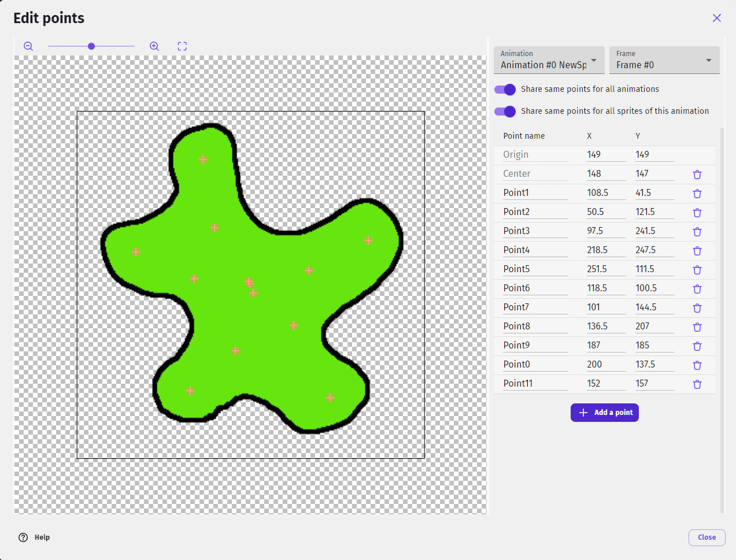Viewport: 736px width, 560px height.
Task: Delete the Center point trash icon
Action: pos(697,175)
